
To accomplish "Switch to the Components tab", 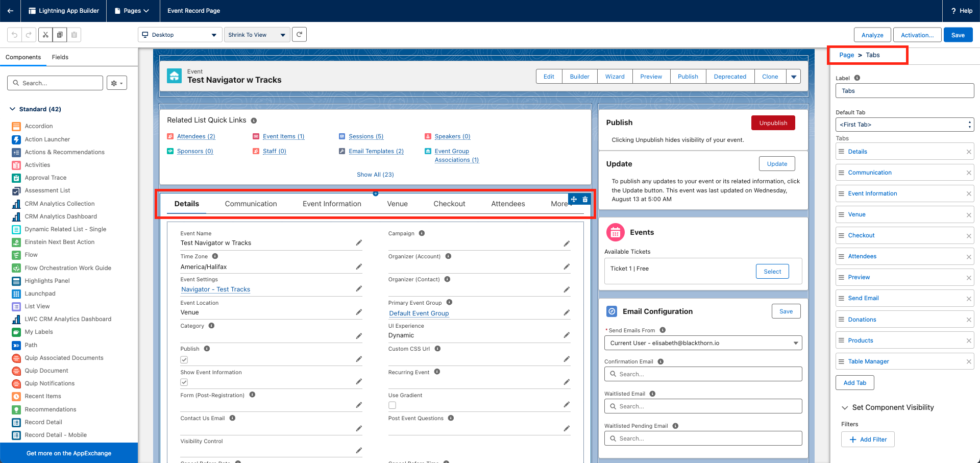I will (x=23, y=57).
